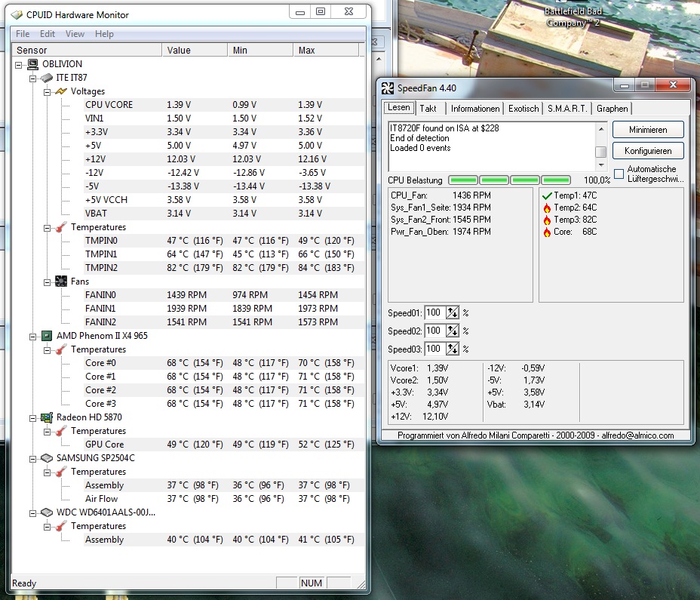Click the CPU Belastung load bar
The width and height of the screenshot is (700, 600).
(x=509, y=180)
